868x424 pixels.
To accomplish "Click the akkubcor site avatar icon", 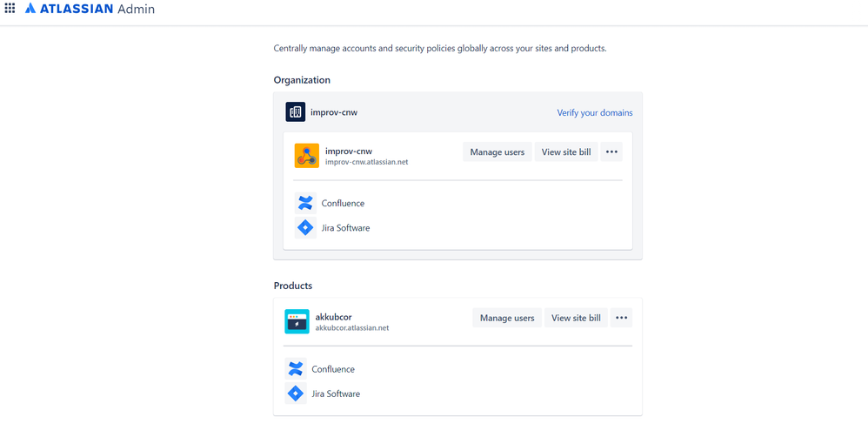I will click(297, 321).
